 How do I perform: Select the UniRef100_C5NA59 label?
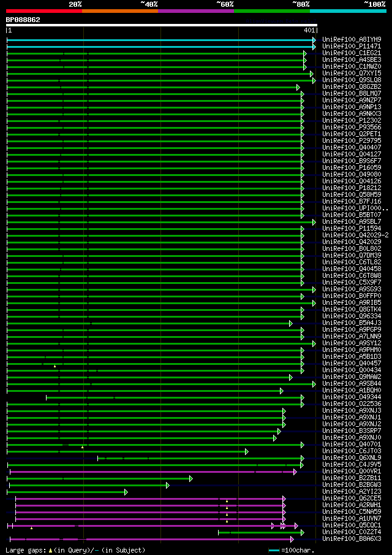[352, 512]
